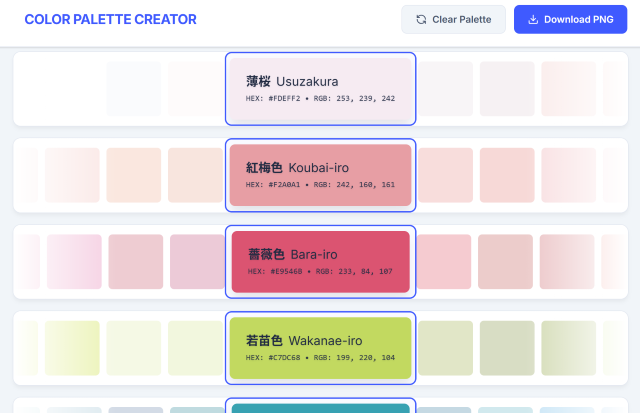Choose the swatch immediately left of Wakanae-iro
Image resolution: width=640 pixels, height=413 pixels.
click(196, 348)
